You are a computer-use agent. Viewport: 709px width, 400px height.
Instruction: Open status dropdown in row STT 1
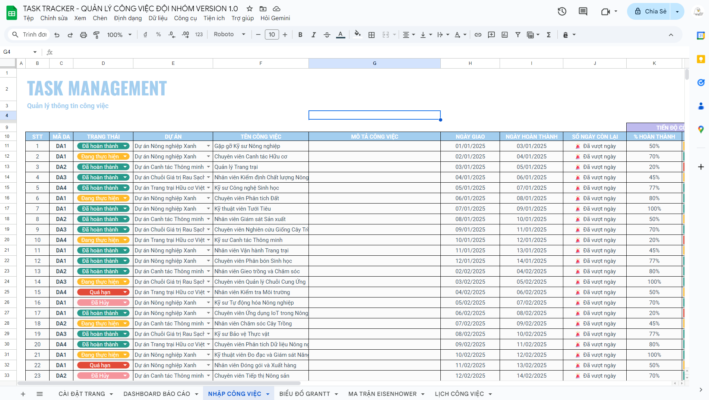click(125, 146)
